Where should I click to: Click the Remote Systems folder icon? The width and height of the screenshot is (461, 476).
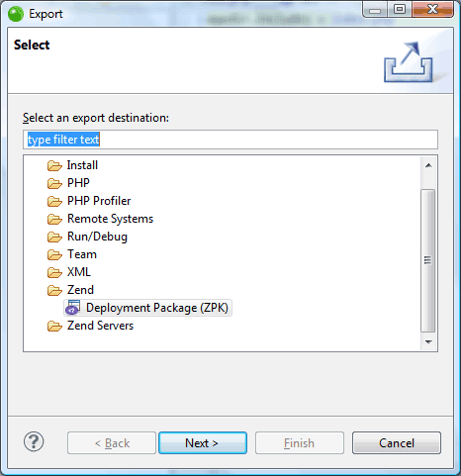point(54,219)
